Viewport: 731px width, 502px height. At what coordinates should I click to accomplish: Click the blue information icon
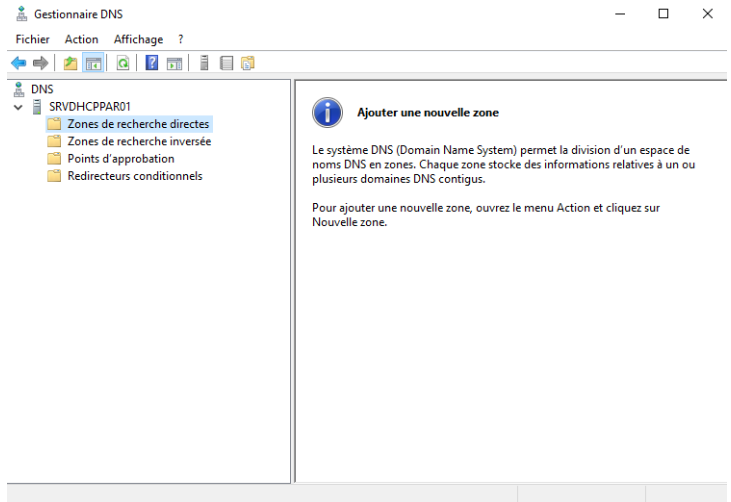tap(327, 112)
